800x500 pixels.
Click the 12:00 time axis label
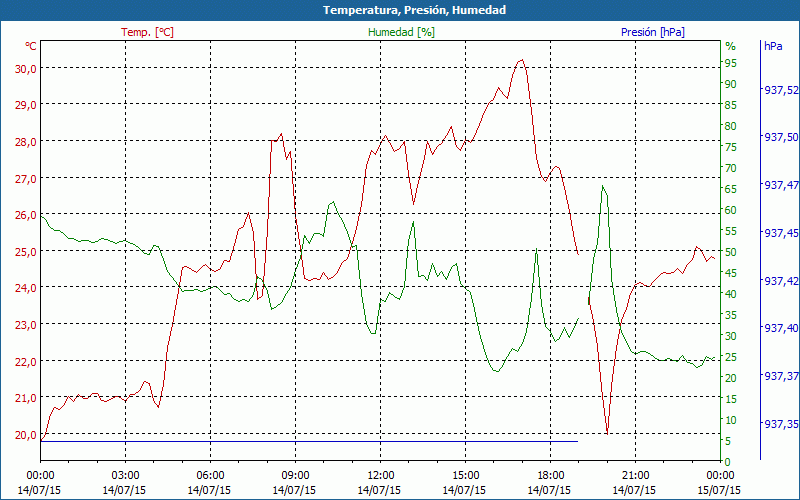pyautogui.click(x=380, y=476)
